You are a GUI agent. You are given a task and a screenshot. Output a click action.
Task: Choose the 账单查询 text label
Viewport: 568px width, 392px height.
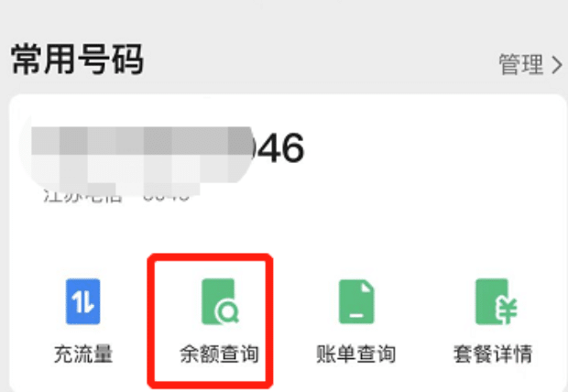[356, 354]
